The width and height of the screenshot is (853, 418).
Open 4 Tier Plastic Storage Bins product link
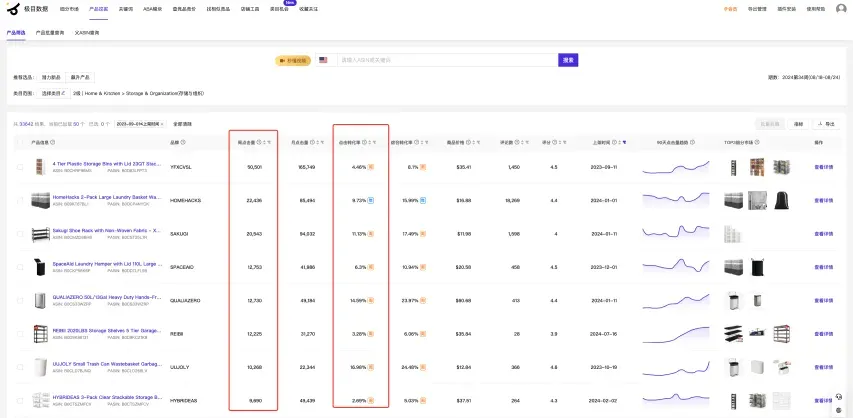pos(108,163)
